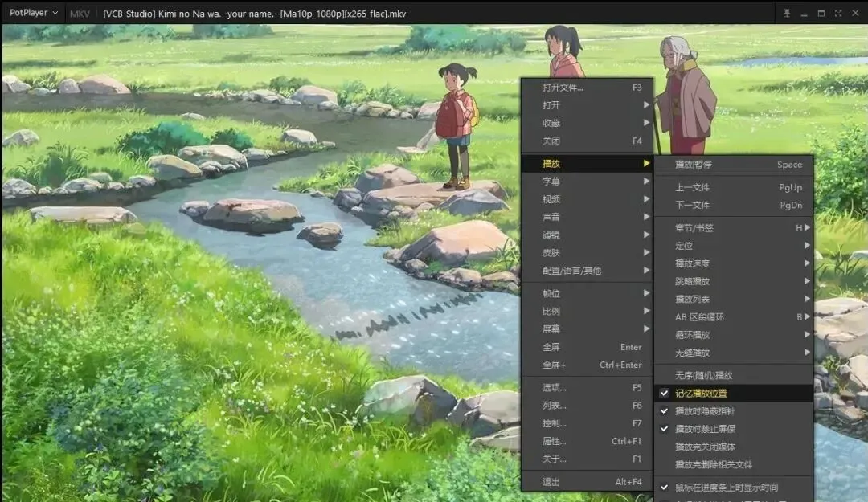The height and width of the screenshot is (502, 868).
Task: Pin the player window on top
Action: click(787, 14)
